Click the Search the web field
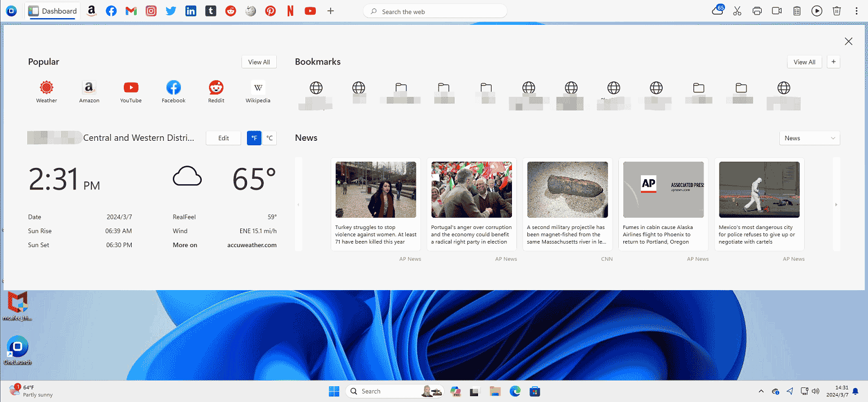The width and height of the screenshot is (868, 402). 435,11
